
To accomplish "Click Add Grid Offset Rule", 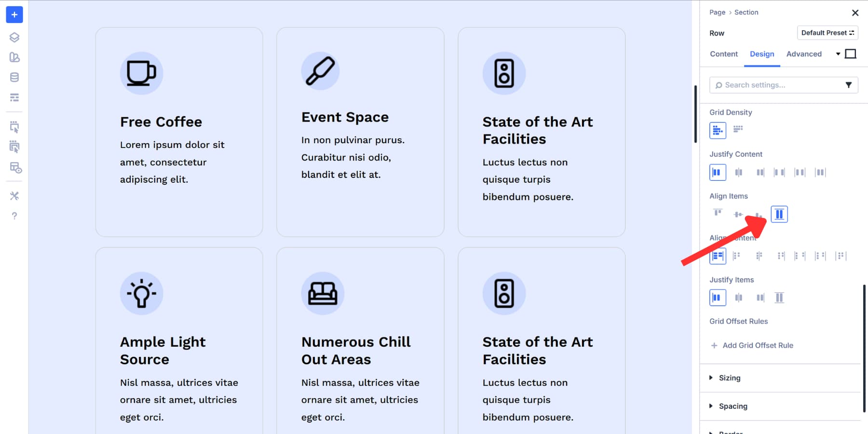I will (757, 345).
